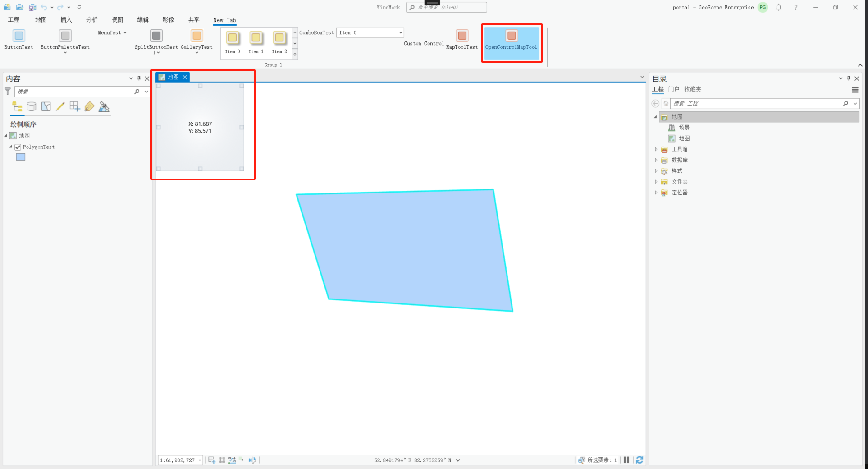Click the filter funnel icon in Contents pane
The height and width of the screenshot is (469, 868).
coord(8,91)
